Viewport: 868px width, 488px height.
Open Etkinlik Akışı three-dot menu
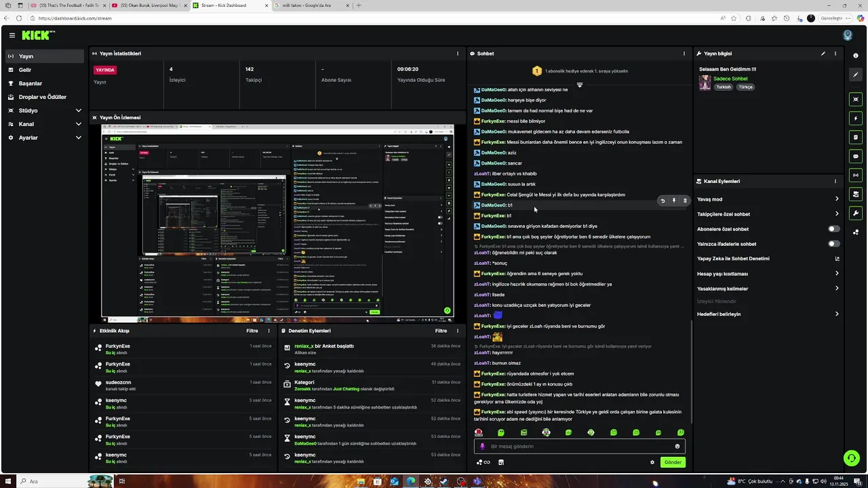(269, 331)
